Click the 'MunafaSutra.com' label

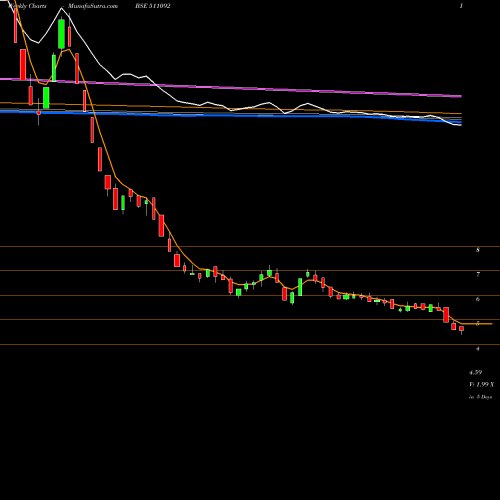click(x=93, y=6)
